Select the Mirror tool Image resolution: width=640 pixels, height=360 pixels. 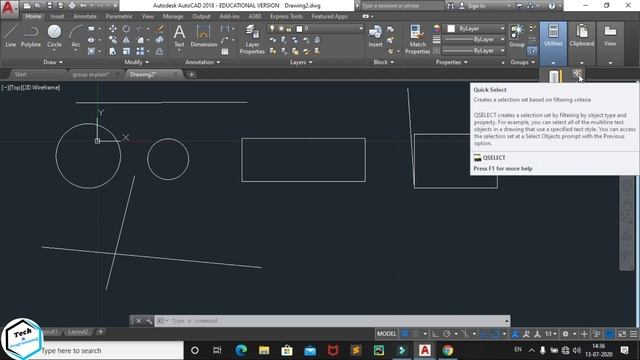click(126, 40)
